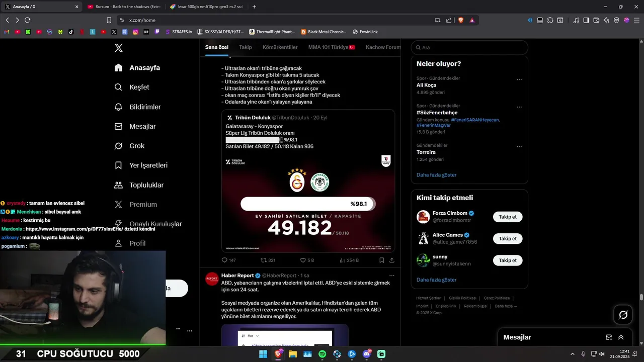Compose new message in Mesajlar drawer

[x=609, y=337]
